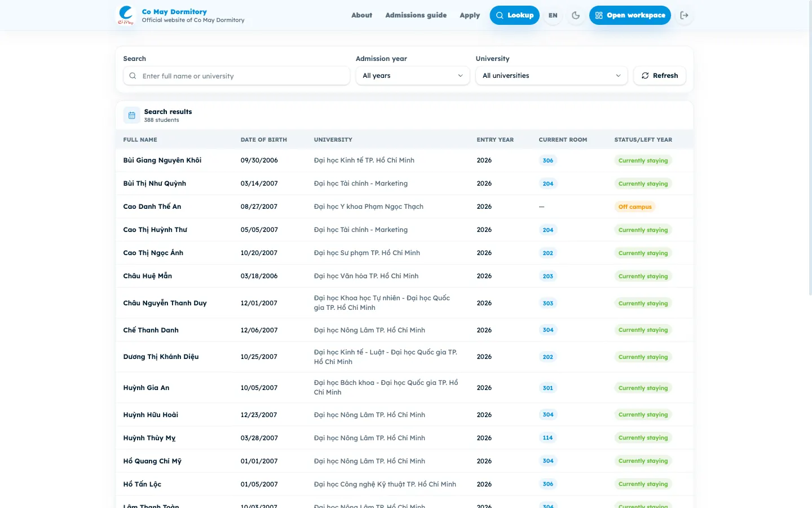Open the Apply navigation link
Screen dimensions: 812x508
point(470,15)
